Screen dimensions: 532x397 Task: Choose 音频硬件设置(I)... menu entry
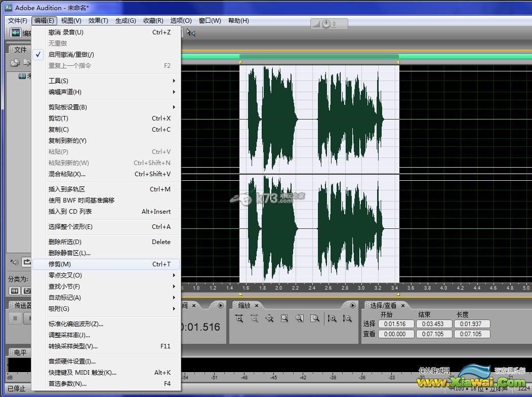tap(106, 362)
